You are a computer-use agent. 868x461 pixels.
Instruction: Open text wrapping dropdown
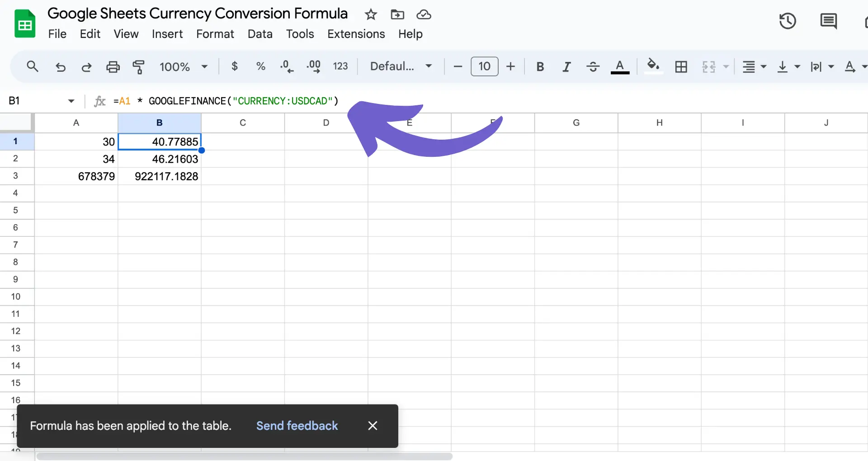821,67
